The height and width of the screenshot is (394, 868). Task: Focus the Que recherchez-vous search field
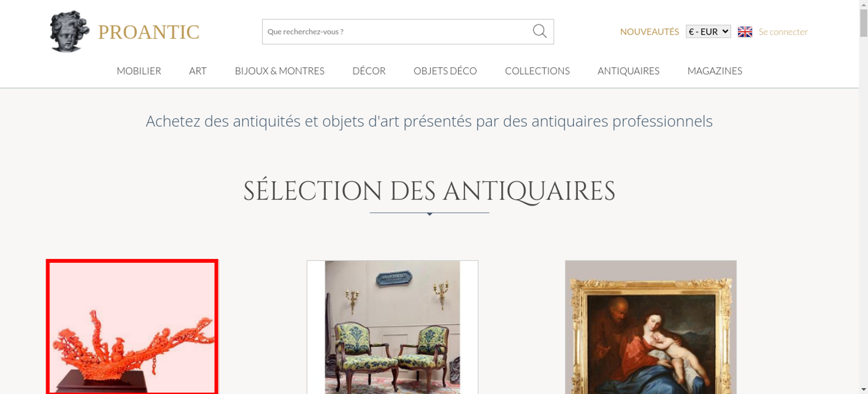point(397,32)
